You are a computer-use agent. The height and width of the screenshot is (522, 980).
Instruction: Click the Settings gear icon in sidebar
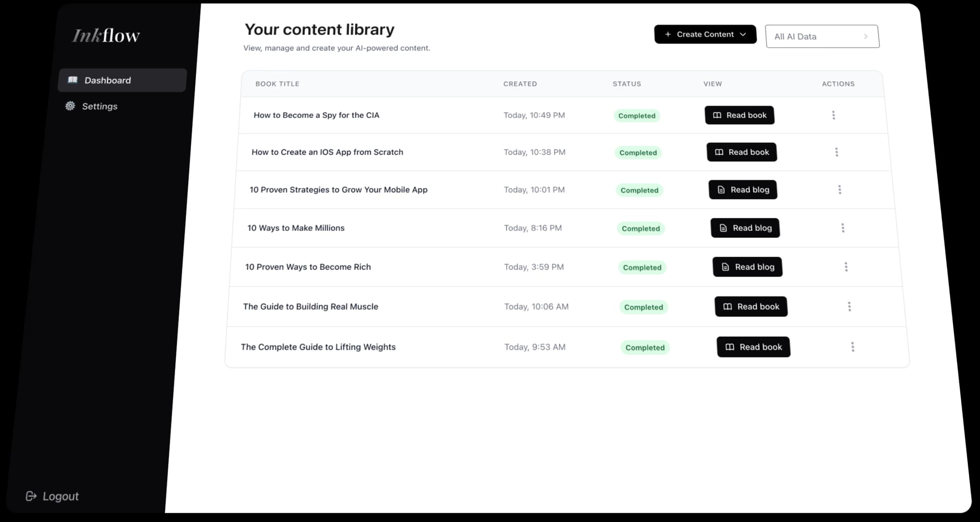tap(70, 106)
